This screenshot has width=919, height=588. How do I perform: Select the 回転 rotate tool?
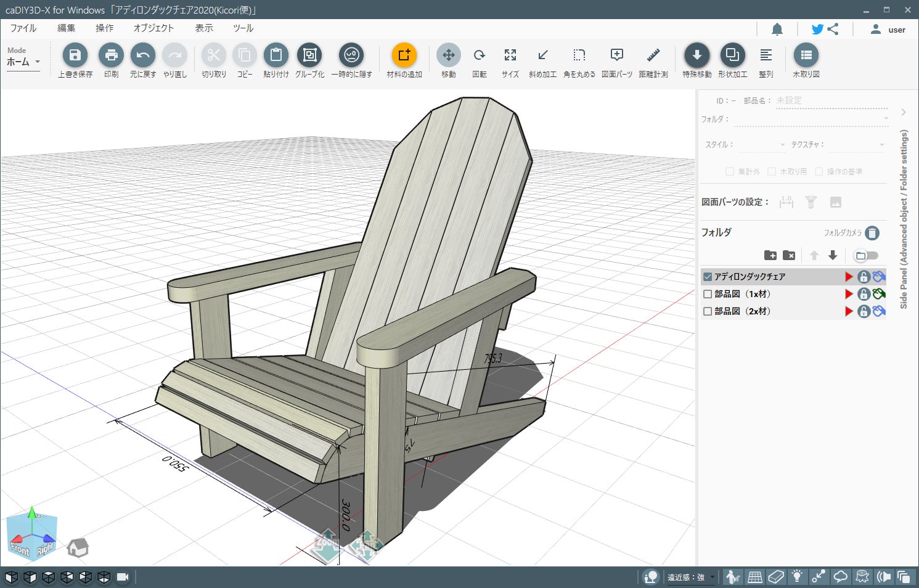pyautogui.click(x=479, y=55)
